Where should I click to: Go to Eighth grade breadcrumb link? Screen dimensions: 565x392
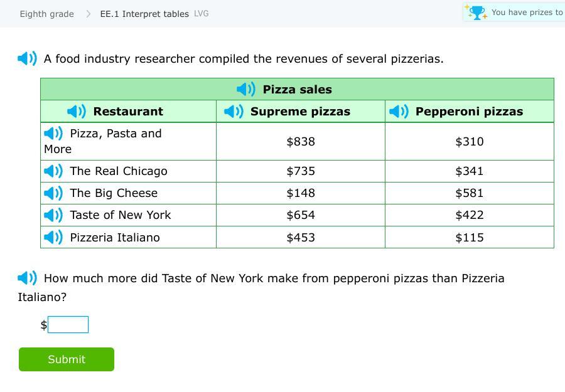pyautogui.click(x=46, y=14)
